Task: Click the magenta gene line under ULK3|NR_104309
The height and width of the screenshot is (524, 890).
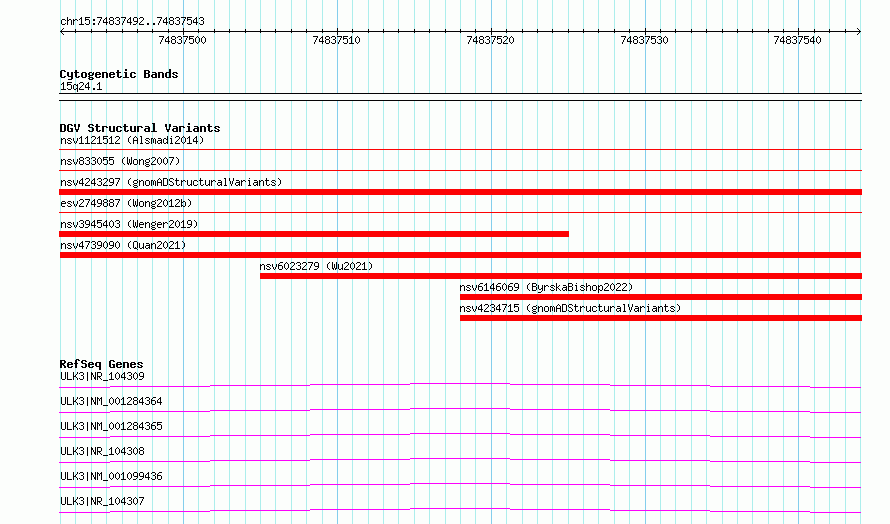Action: [x=460, y=385]
